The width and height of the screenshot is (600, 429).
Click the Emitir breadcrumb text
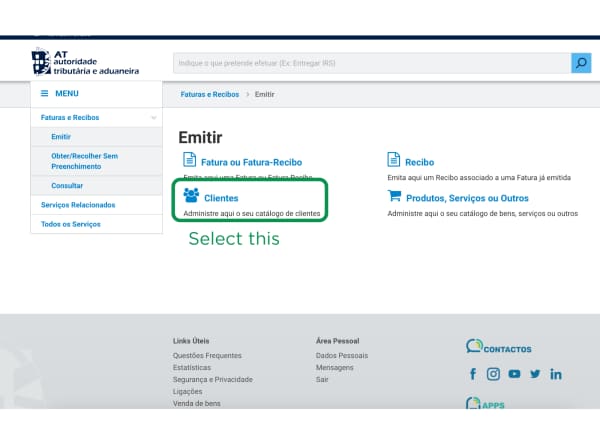click(x=265, y=94)
